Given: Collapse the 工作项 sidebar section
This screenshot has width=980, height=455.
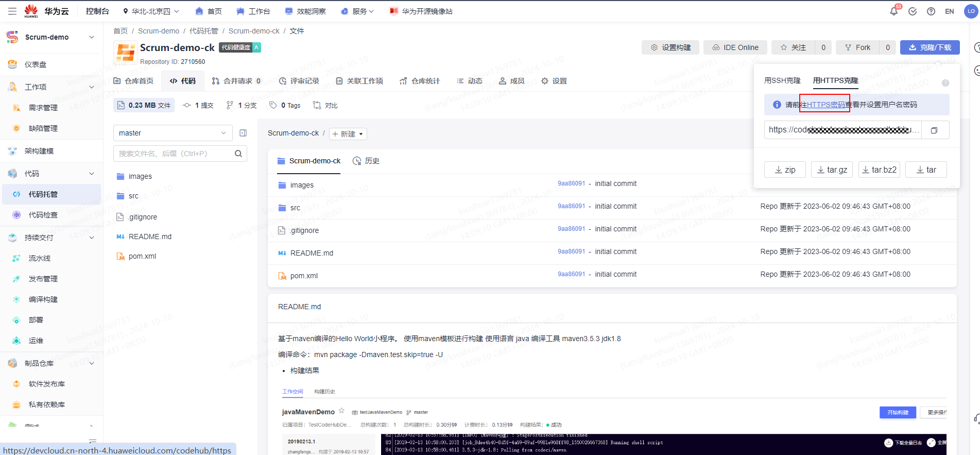Looking at the screenshot, I should (92, 87).
